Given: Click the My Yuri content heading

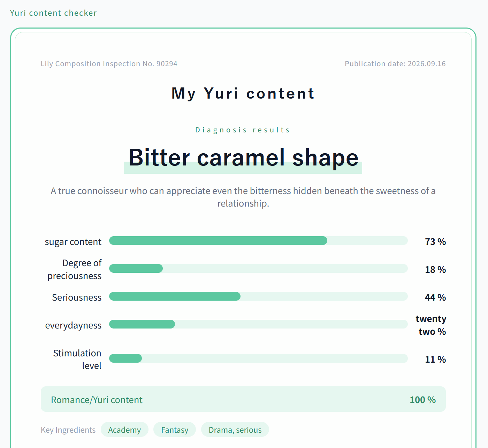Looking at the screenshot, I should 243,93.
